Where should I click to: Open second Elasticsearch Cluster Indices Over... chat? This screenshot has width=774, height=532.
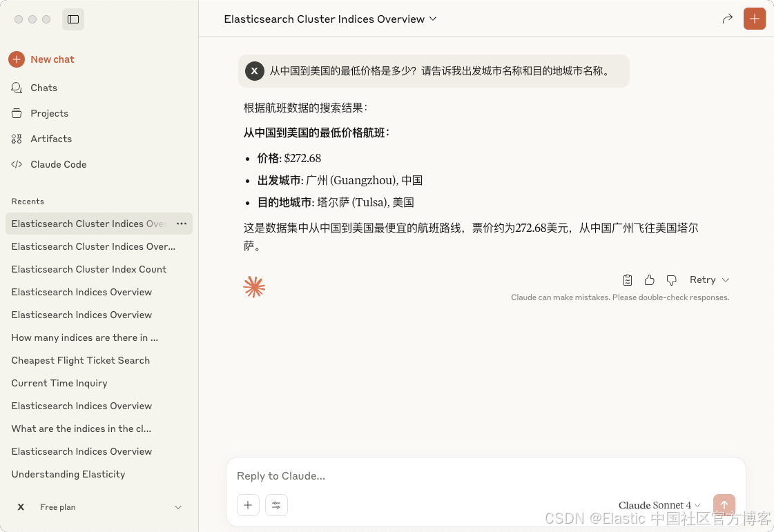[x=93, y=247]
